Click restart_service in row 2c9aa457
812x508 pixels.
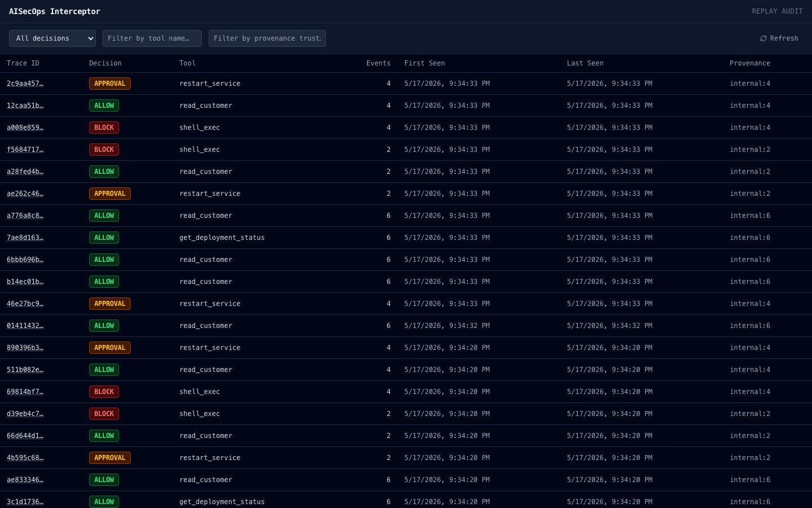[210, 84]
